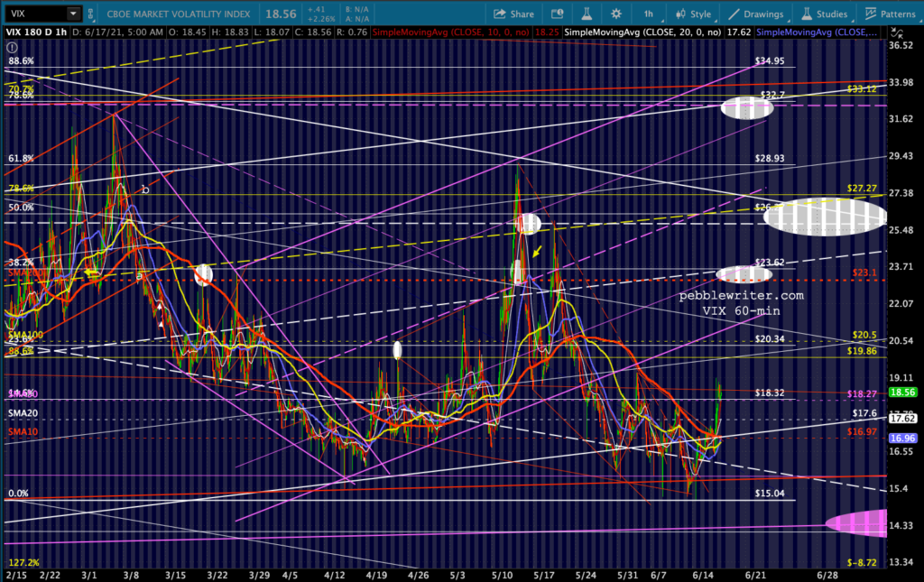This screenshot has height=582, width=924.
Task: Click the blue 16.96 price bubble
Action: tap(902, 438)
